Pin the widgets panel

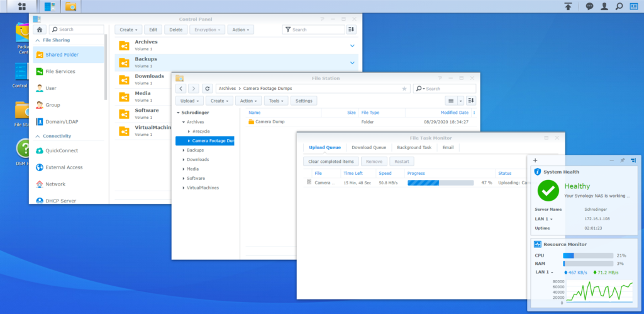[x=622, y=160]
